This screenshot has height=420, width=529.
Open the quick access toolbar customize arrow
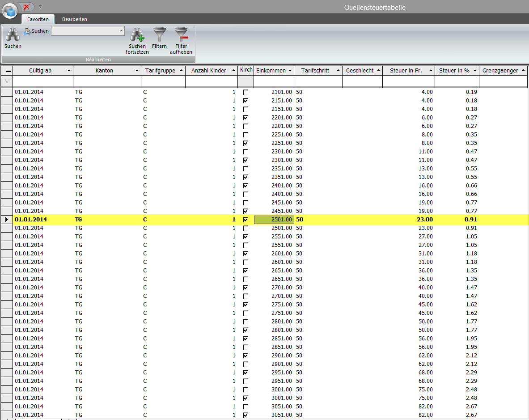[x=40, y=7]
